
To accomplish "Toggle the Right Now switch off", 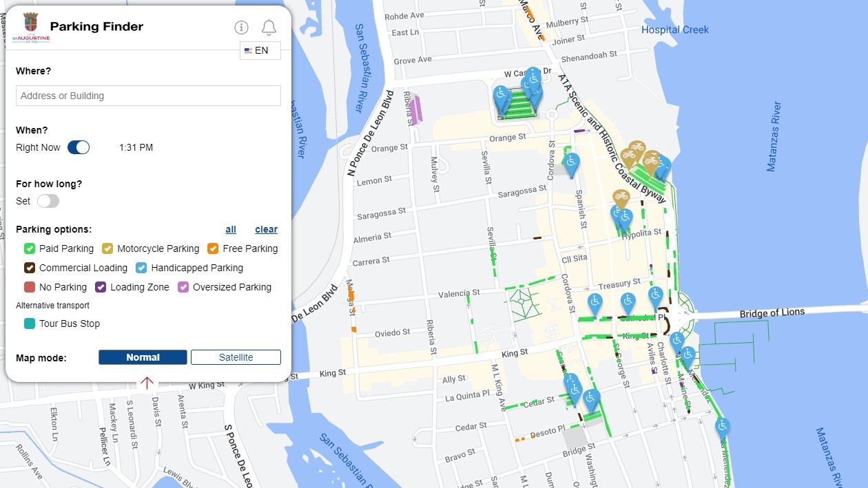I will coord(79,147).
